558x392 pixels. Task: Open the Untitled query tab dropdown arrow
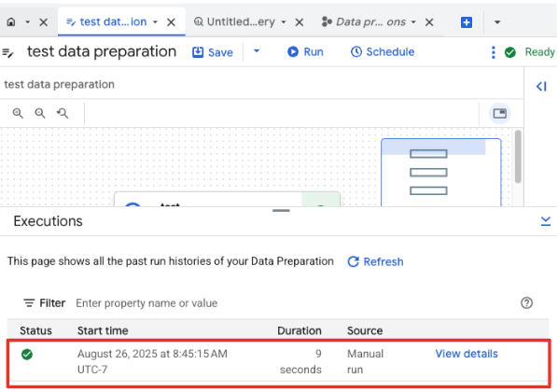(284, 22)
